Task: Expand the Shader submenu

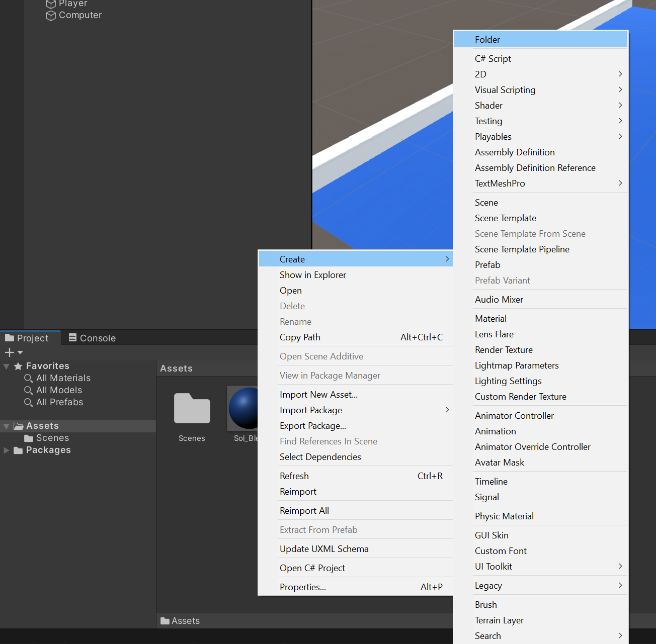Action: tap(541, 106)
